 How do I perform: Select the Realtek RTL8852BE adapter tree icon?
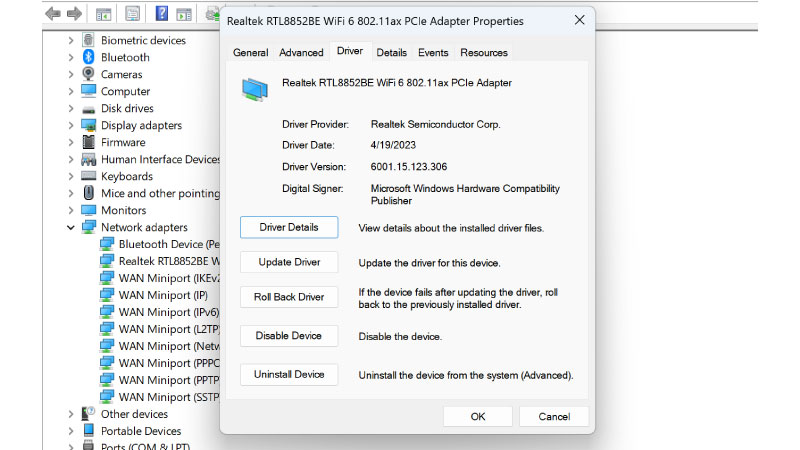click(107, 261)
